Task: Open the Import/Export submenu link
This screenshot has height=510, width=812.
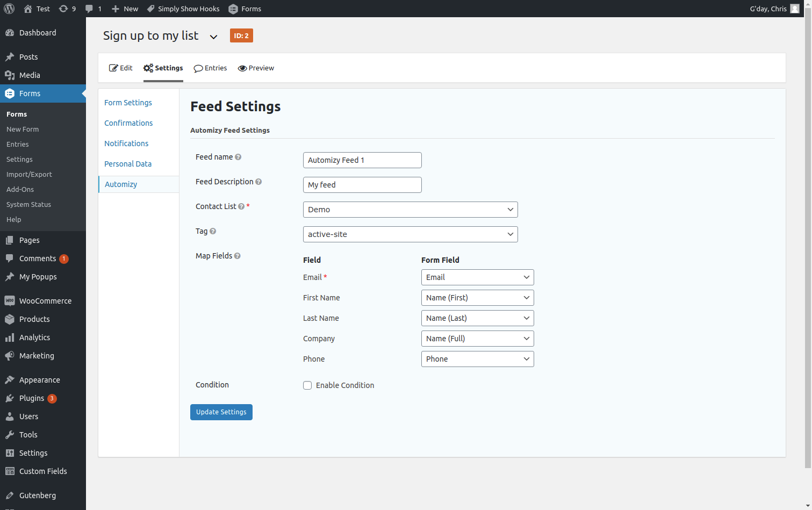Action: 29,175
